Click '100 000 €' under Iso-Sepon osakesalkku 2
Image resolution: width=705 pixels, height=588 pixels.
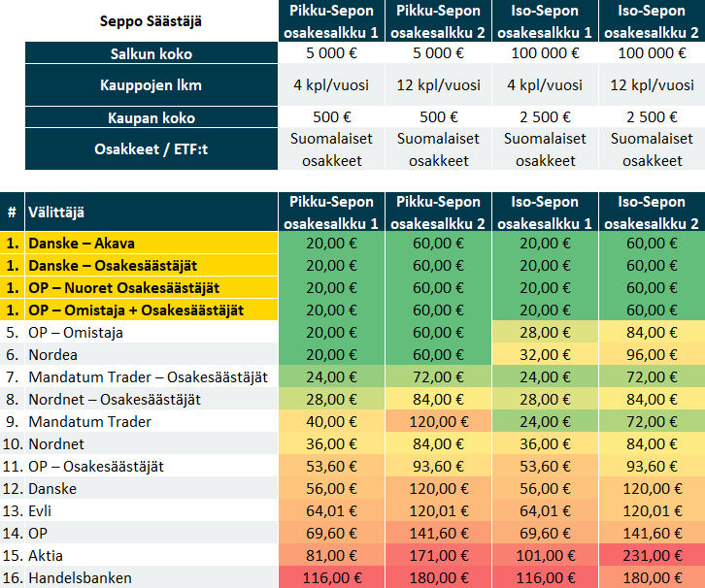pos(652,53)
